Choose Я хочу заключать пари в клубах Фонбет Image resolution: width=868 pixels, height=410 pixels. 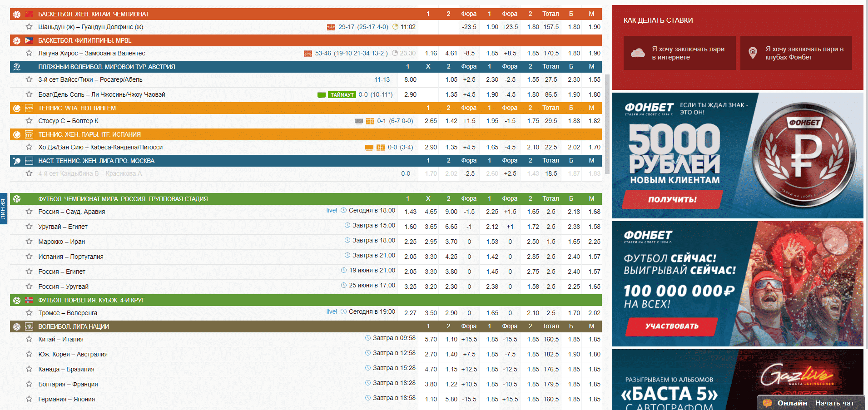coord(796,53)
